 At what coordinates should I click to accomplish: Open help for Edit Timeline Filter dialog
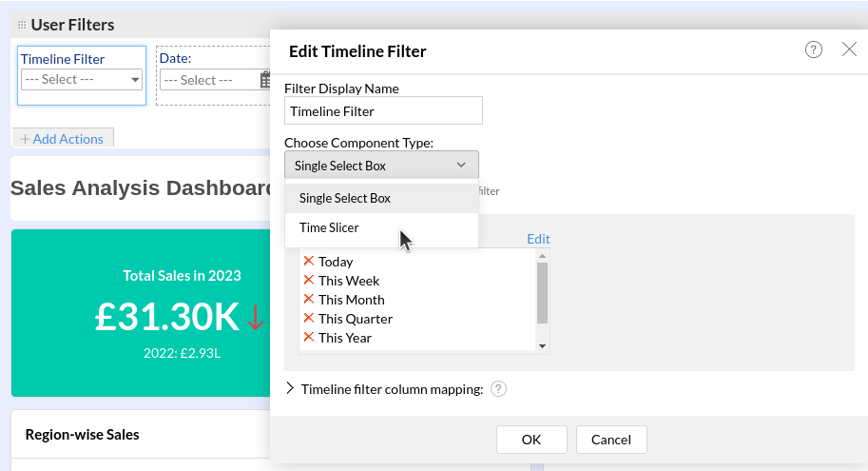pyautogui.click(x=813, y=49)
